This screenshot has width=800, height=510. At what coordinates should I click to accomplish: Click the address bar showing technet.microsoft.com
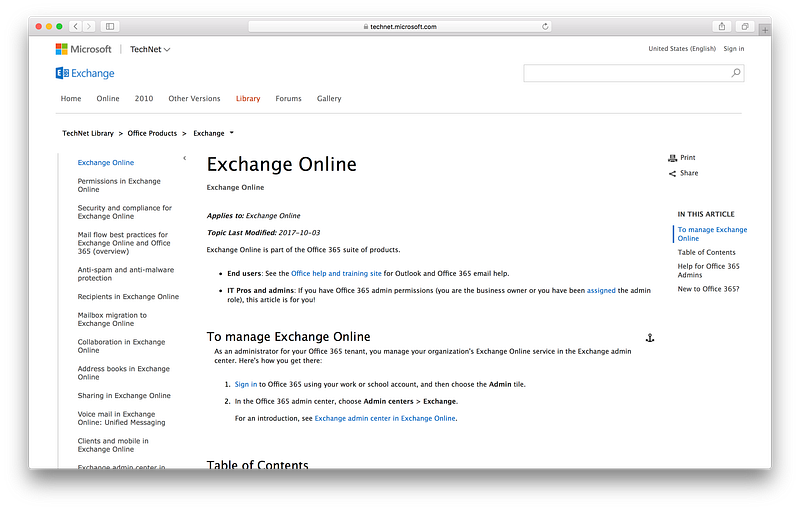[399, 27]
